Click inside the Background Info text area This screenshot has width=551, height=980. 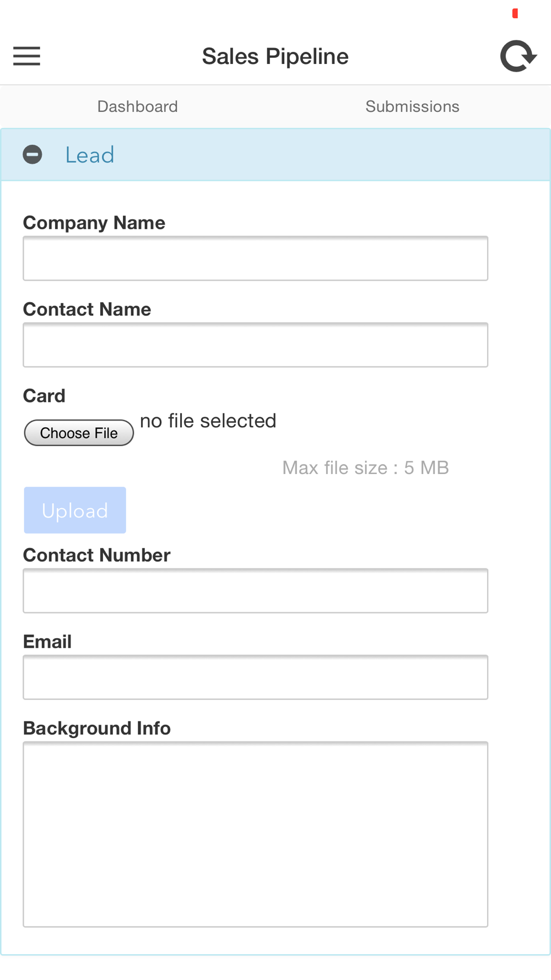[x=256, y=834]
